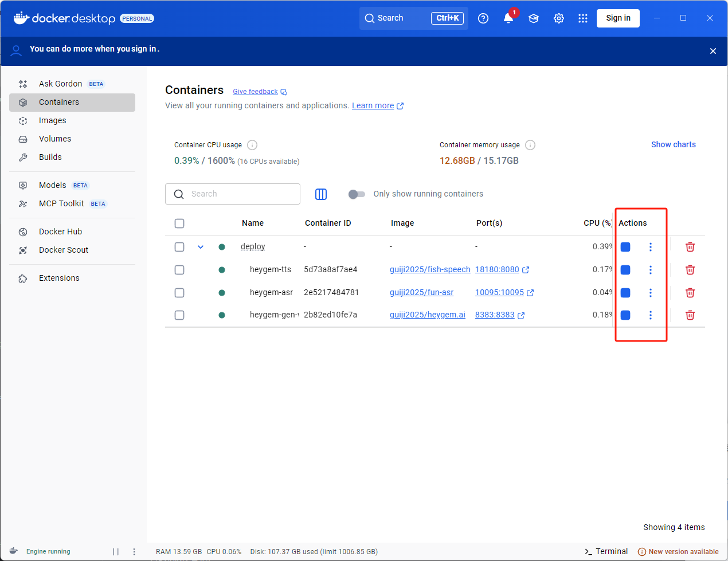
Task: Dismiss the sign-in banner
Action: pos(713,51)
